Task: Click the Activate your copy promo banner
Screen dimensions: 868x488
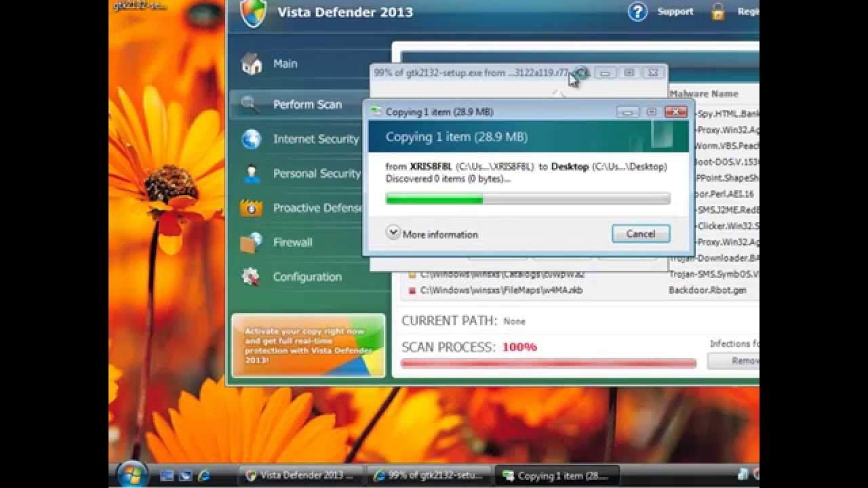Action: [309, 346]
